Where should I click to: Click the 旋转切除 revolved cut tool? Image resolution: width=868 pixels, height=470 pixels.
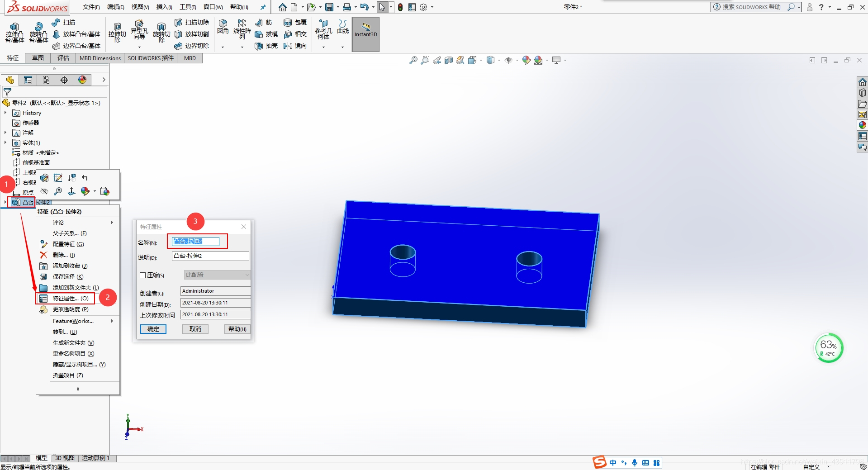pos(161,33)
